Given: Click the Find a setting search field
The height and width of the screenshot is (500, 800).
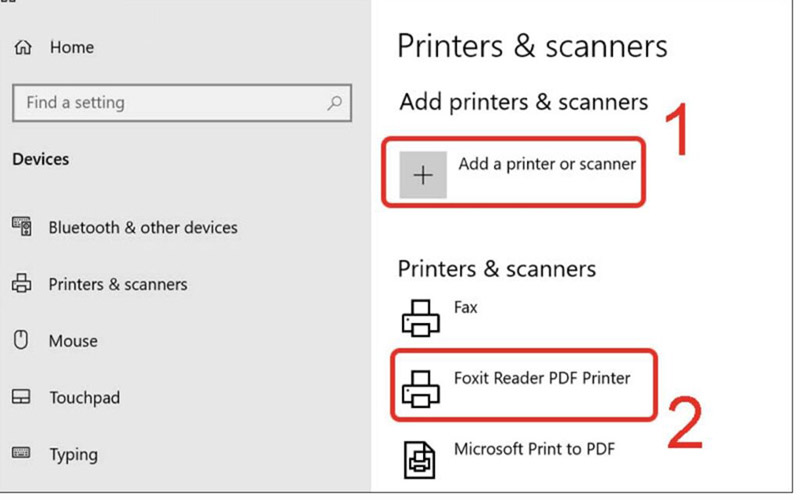Looking at the screenshot, I should tap(182, 103).
